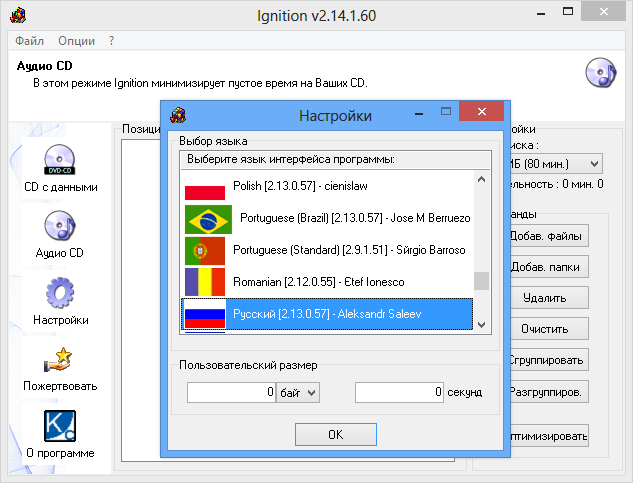Select the Polish flag icon
Image resolution: width=633 pixels, height=483 pixels.
(x=205, y=186)
